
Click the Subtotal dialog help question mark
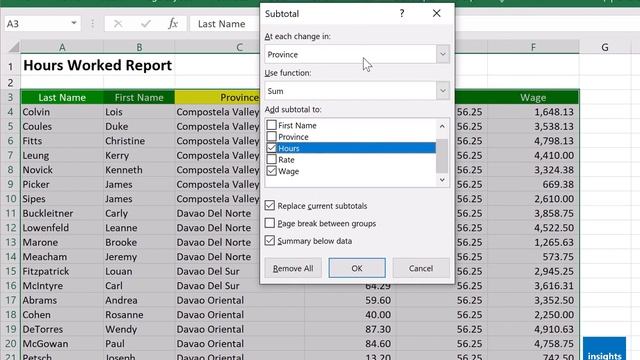pos(402,13)
